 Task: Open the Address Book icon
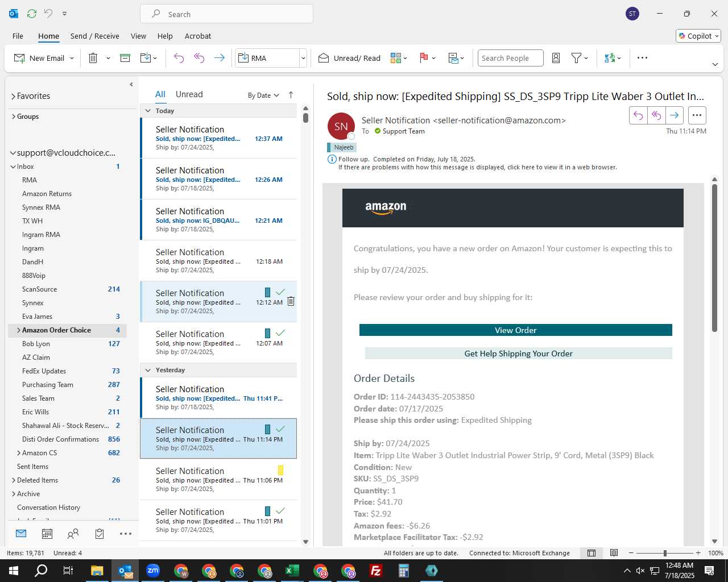click(x=556, y=58)
